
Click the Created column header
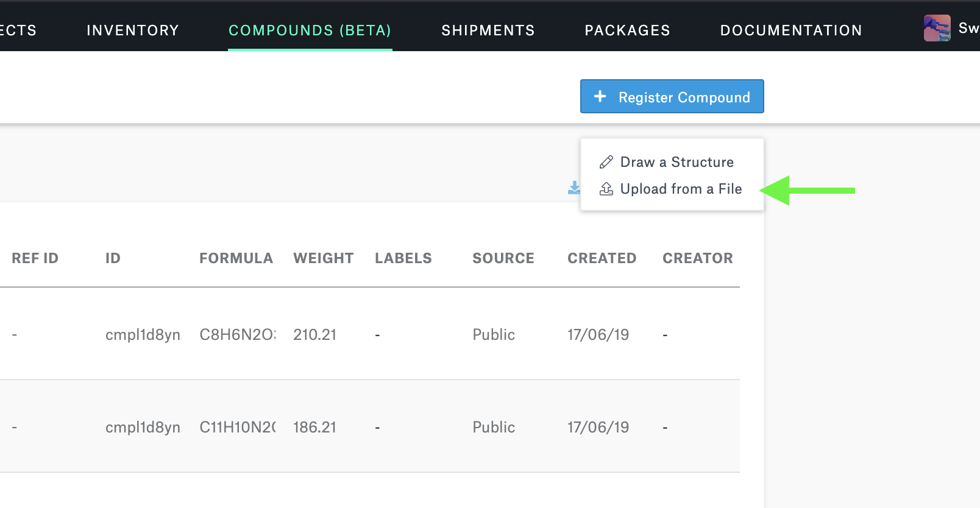(x=602, y=258)
